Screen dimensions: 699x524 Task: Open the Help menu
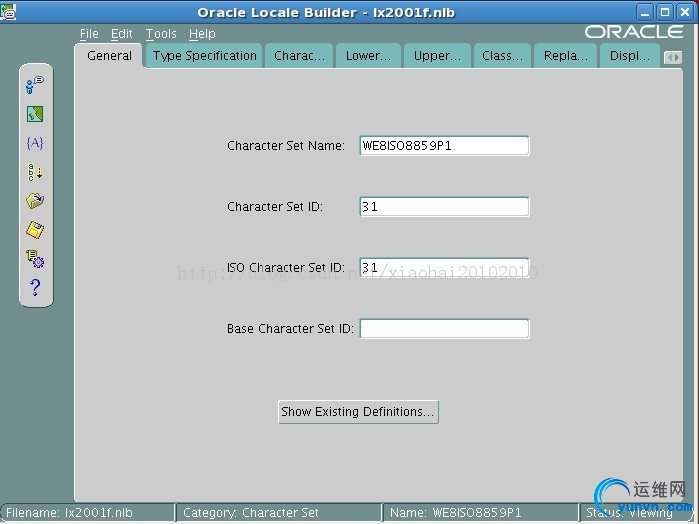point(202,34)
